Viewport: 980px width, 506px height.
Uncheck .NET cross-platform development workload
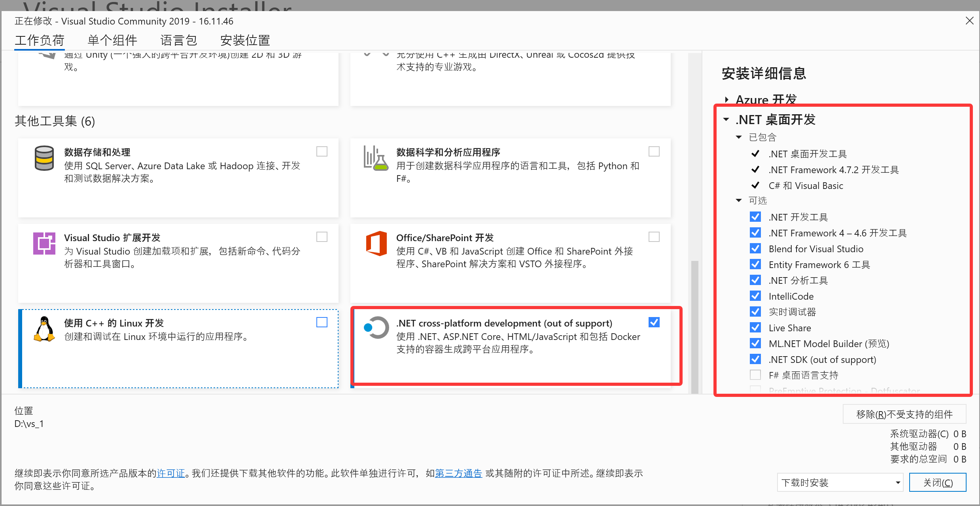654,322
